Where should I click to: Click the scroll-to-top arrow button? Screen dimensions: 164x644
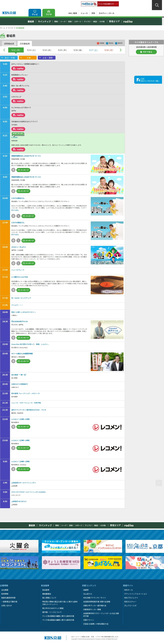[x=159, y=483]
